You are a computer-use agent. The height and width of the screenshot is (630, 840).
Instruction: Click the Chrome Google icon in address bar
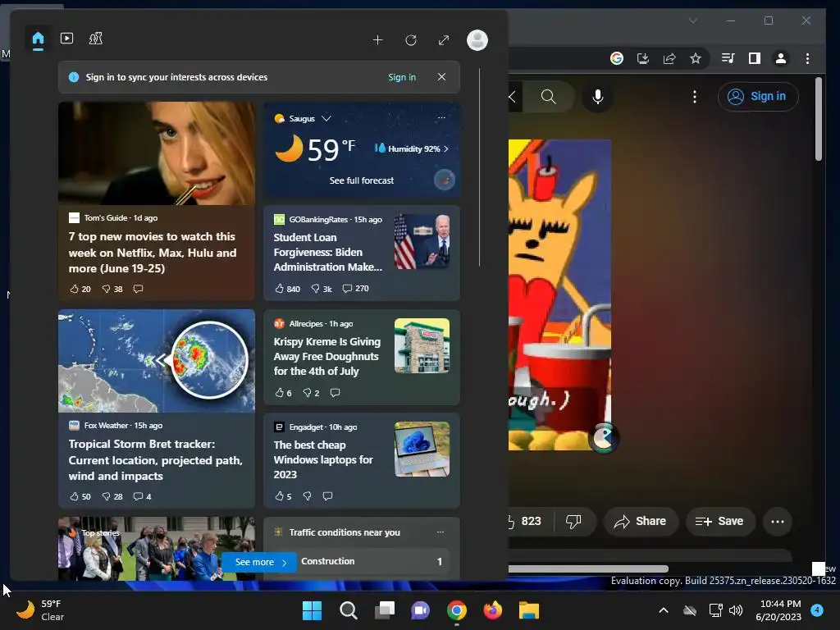pos(617,58)
